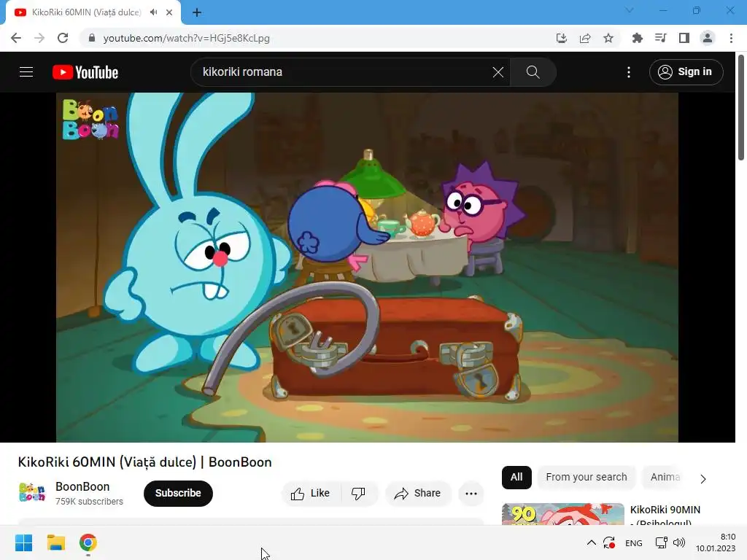Open the clock and date 10.01.2023
The height and width of the screenshot is (560, 747).
(716, 542)
